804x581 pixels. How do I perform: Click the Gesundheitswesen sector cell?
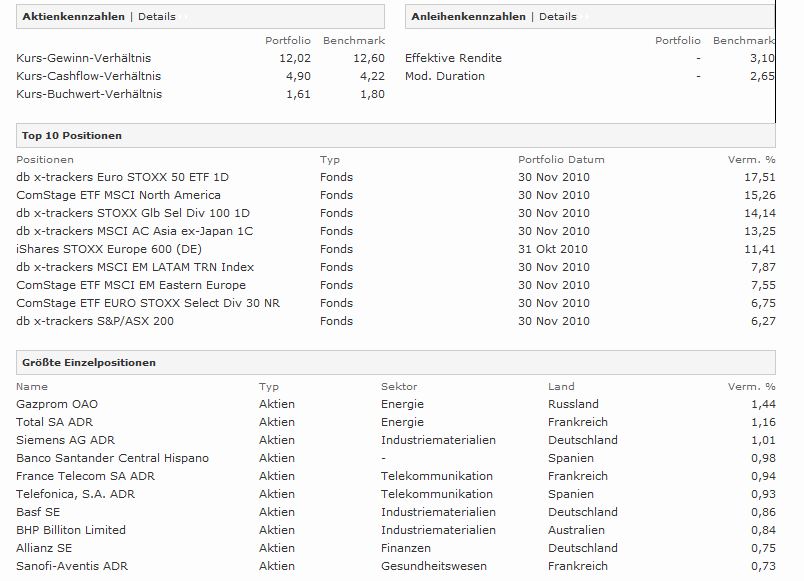(434, 566)
